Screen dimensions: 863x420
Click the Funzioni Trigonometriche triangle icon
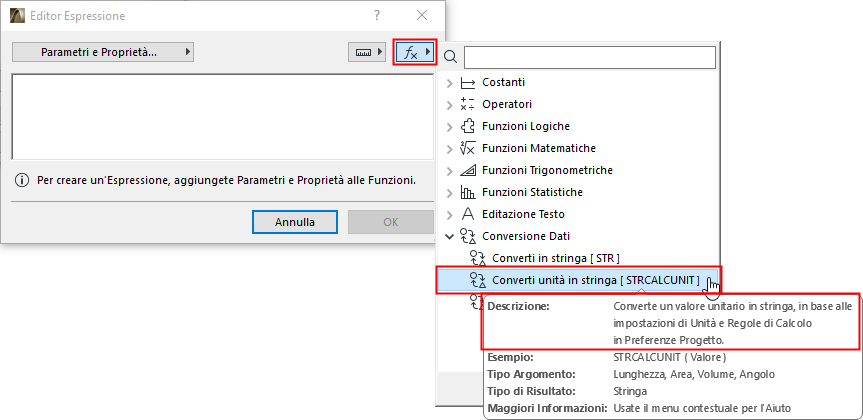point(466,170)
